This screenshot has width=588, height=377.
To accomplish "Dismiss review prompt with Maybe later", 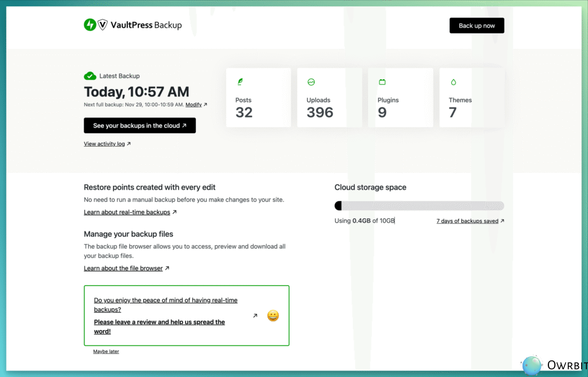I will click(x=106, y=351).
